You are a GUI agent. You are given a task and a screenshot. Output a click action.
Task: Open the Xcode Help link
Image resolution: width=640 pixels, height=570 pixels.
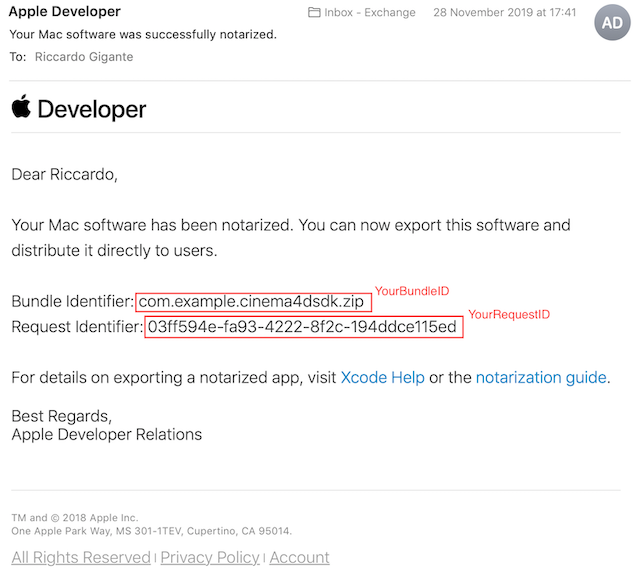[382, 377]
